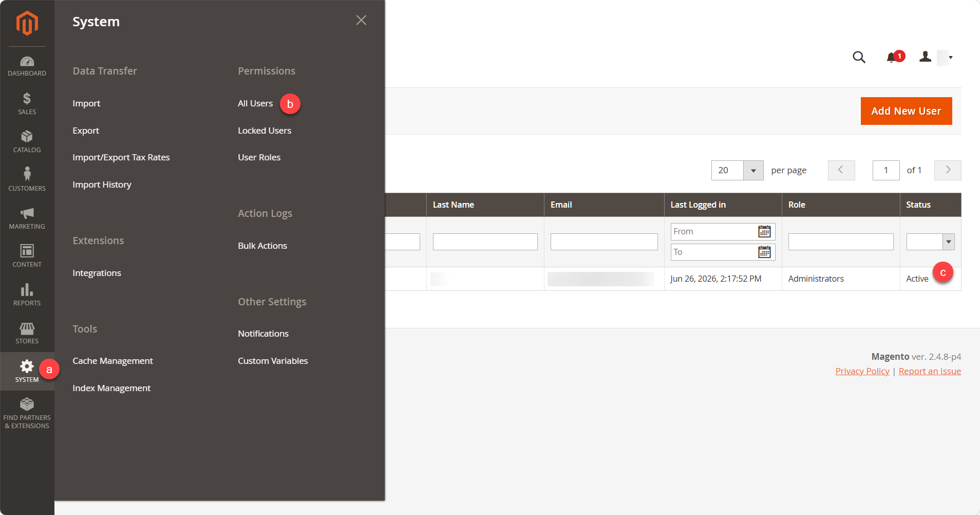The width and height of the screenshot is (980, 515).
Task: Click the Magento logo icon
Action: tap(27, 23)
